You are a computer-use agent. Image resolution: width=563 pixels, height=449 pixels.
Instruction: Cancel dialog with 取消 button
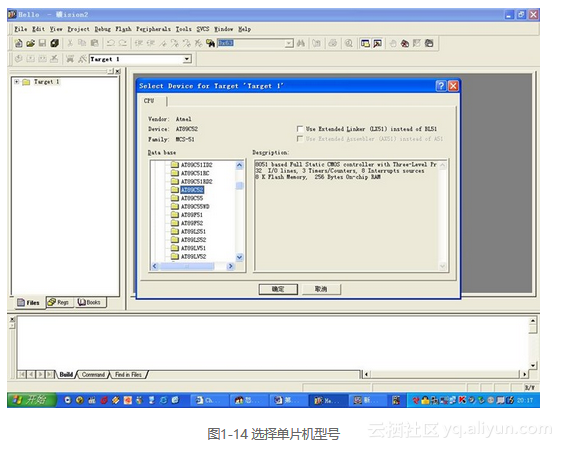[x=321, y=289]
